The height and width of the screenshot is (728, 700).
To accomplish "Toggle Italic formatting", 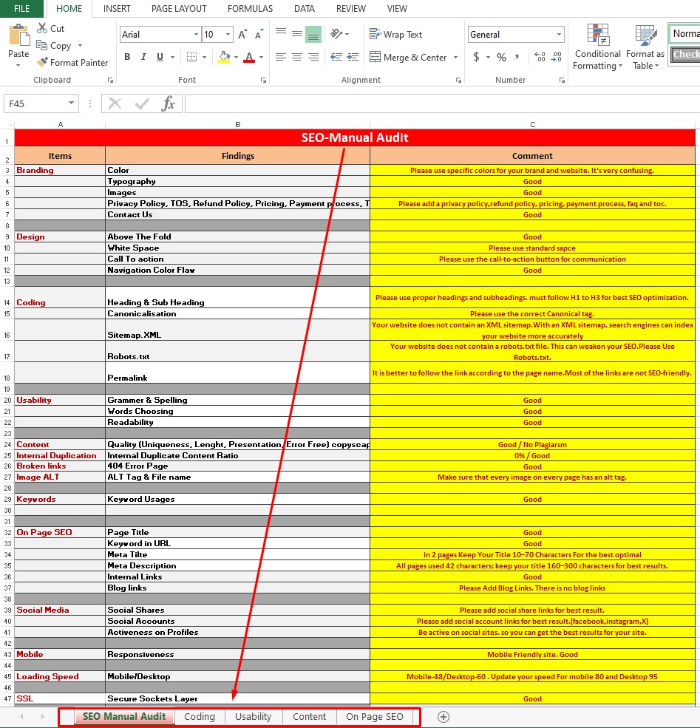I will click(x=143, y=57).
